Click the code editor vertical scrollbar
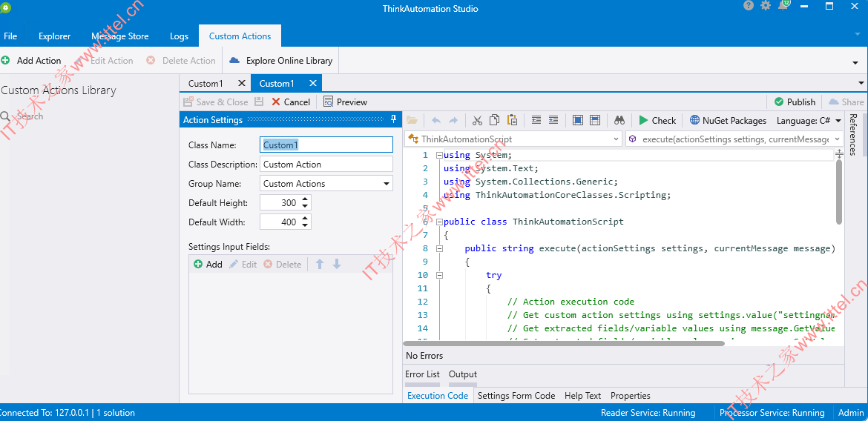Screen dimensions: 868x421 click(838, 193)
